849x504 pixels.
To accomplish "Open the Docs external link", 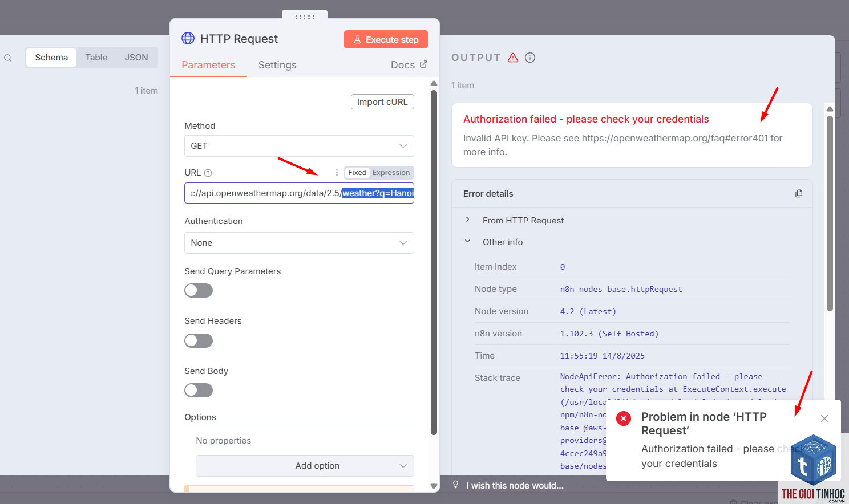I will click(409, 65).
